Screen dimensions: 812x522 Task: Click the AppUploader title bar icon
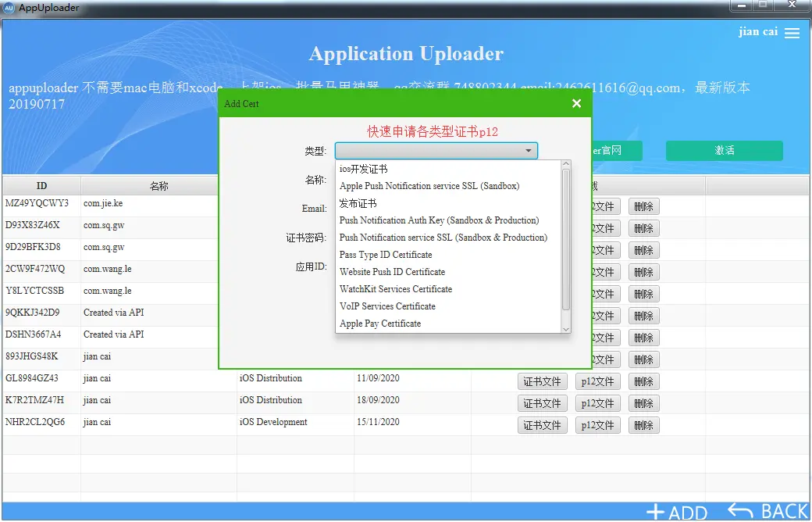[9, 8]
